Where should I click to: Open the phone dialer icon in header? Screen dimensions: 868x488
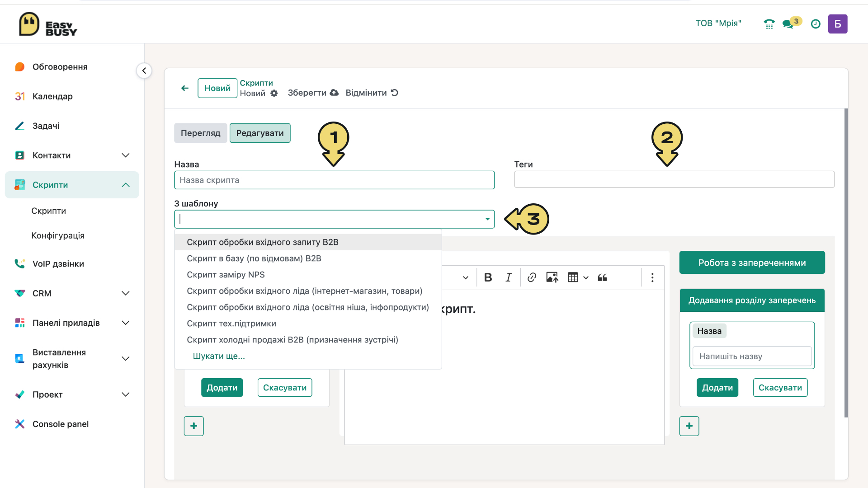769,24
